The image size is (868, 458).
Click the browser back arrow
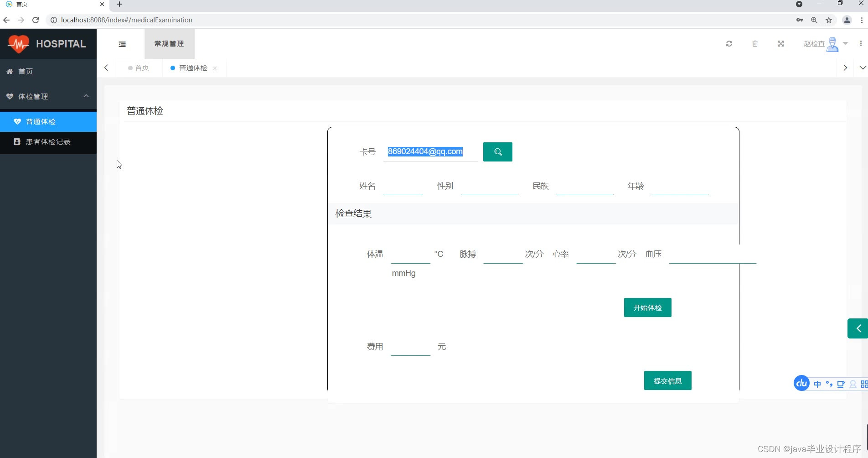point(6,20)
